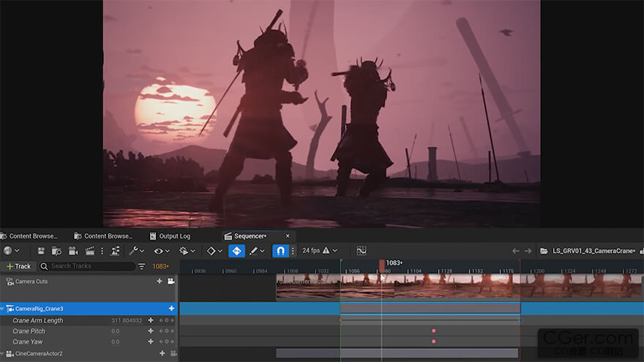
Task: Click the Find in Content Browser icon
Action: click(56, 251)
